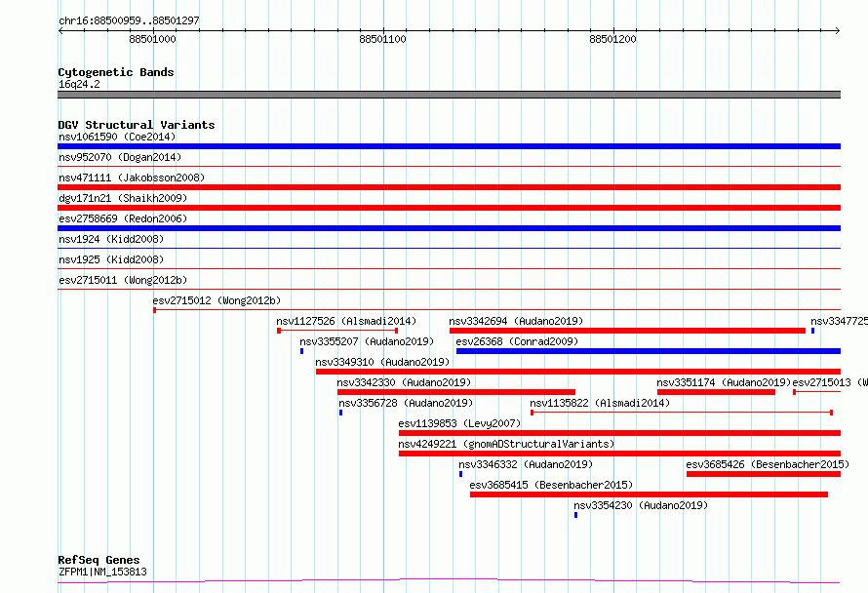Screen dimensions: 868x593
Task: Open the esv2715011 (Wong2012b) label
Action: tap(123, 280)
